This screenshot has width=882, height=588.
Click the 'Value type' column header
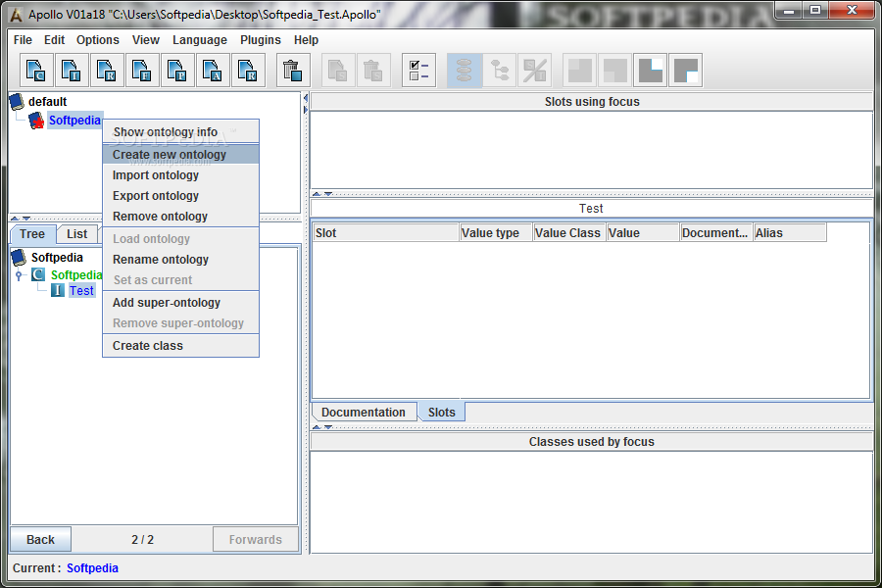tap(496, 233)
